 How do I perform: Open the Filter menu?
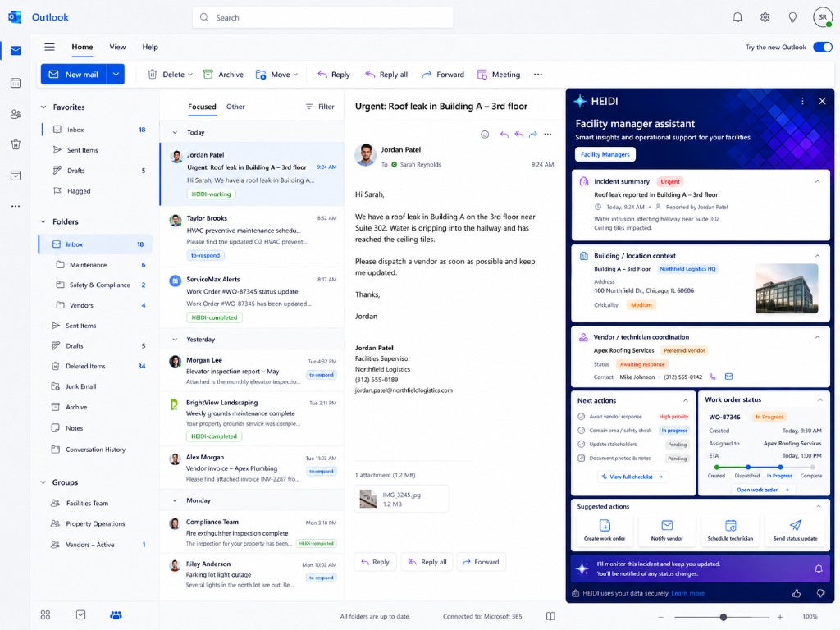coord(320,107)
